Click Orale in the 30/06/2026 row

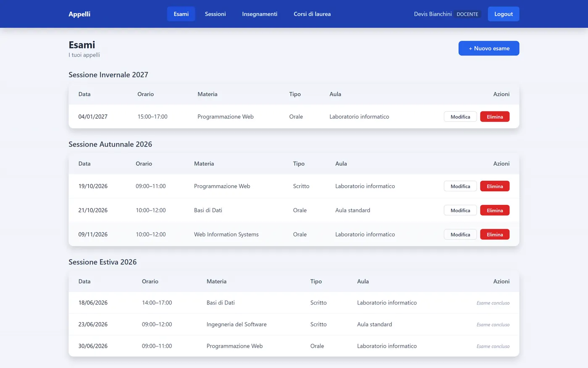point(317,346)
